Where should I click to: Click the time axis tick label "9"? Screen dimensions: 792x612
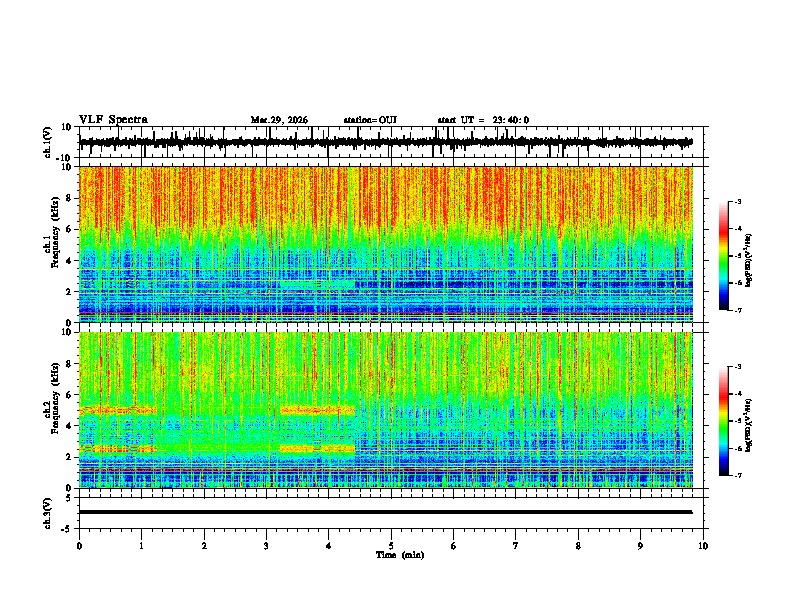pos(640,546)
